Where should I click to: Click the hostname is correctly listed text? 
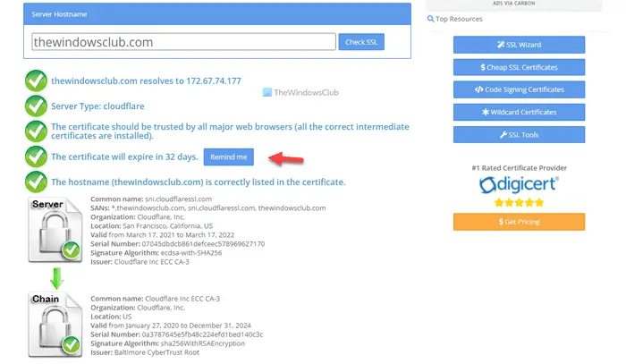tap(199, 182)
